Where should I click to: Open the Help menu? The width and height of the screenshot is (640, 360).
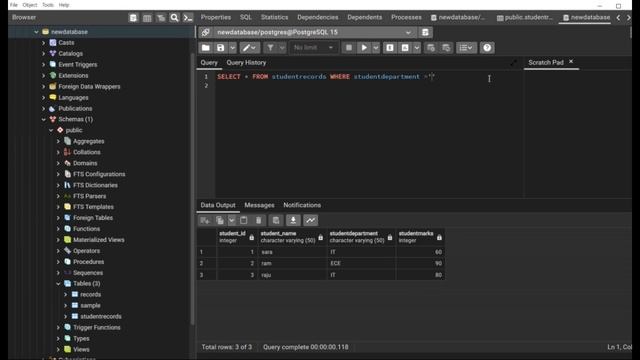[x=64, y=5]
